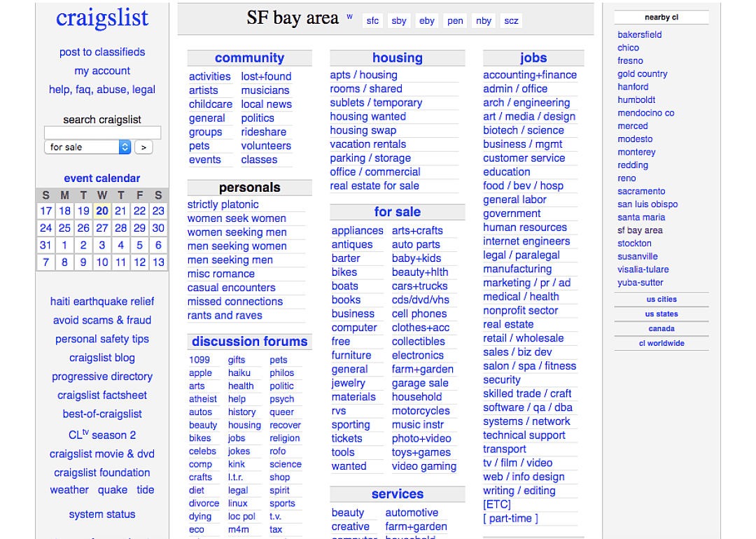Open the 'for sale' search category dropdown
The image size is (756, 539).
[x=87, y=147]
